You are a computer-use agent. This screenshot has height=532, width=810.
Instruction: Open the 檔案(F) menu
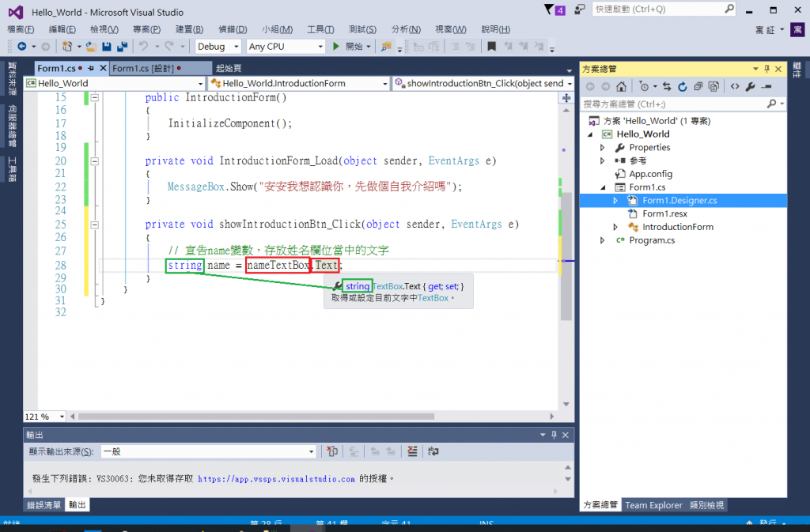tap(21, 29)
